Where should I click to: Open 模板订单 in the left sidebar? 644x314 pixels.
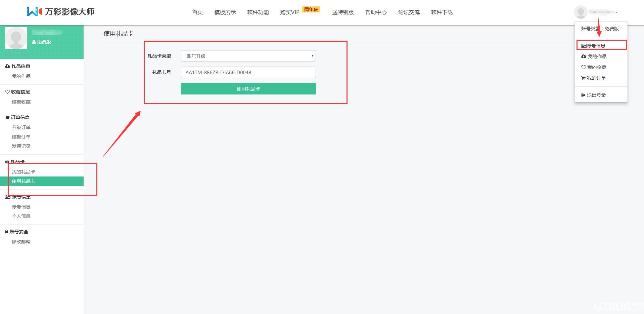tap(21, 137)
